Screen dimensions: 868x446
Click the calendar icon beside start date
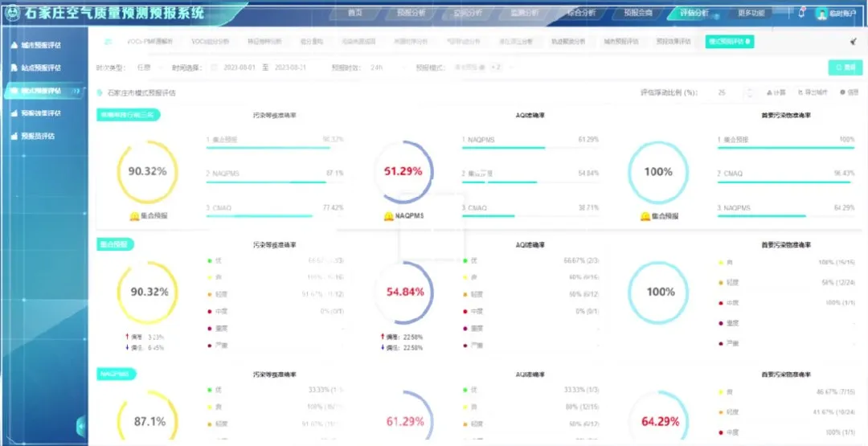[x=214, y=68]
